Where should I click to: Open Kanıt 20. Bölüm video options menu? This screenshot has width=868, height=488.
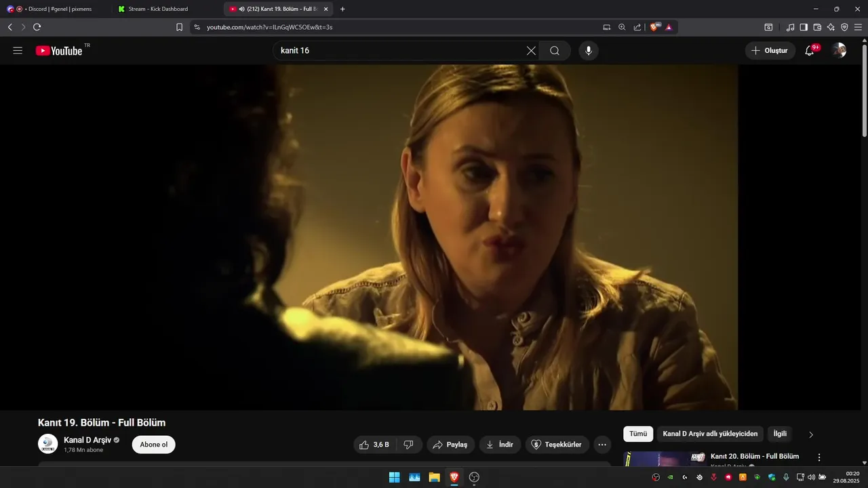(x=819, y=457)
